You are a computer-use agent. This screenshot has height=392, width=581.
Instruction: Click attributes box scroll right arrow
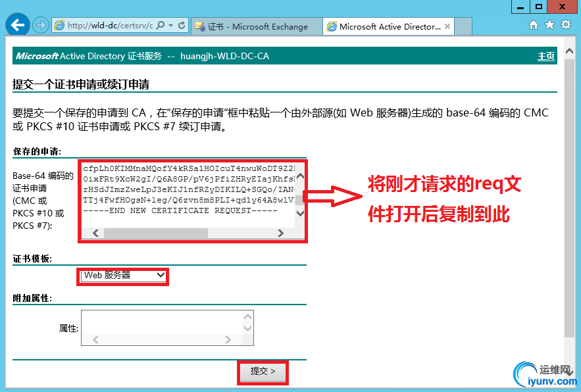tap(228, 340)
